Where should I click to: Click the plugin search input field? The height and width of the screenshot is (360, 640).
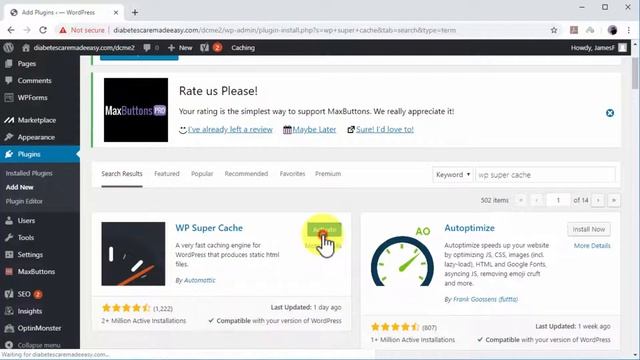545,175
